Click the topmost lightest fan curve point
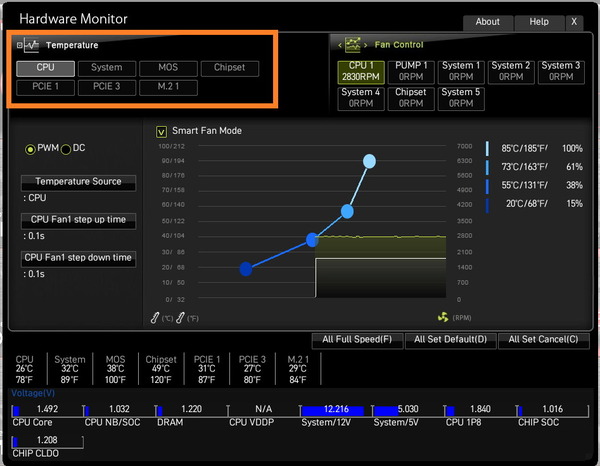The height and width of the screenshot is (466, 600). tap(369, 161)
